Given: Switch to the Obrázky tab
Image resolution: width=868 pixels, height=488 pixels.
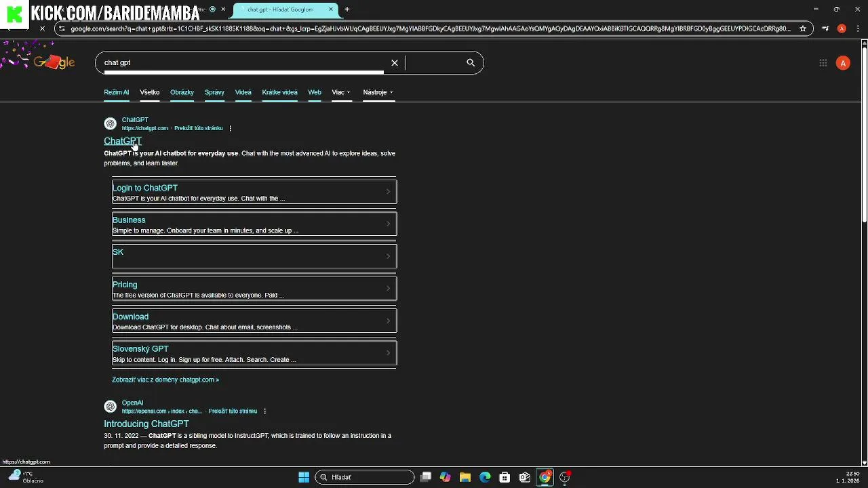Looking at the screenshot, I should tap(182, 92).
